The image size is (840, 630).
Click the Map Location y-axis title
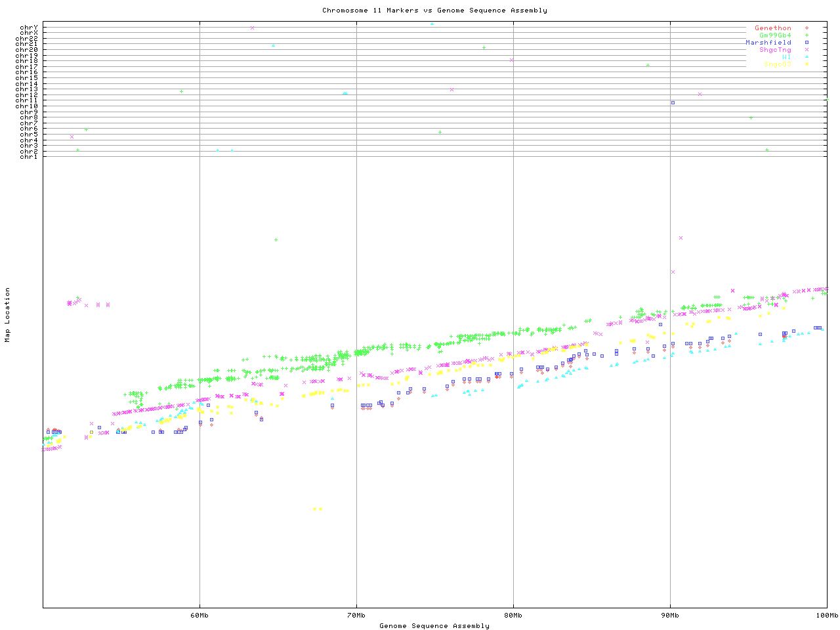(x=8, y=315)
